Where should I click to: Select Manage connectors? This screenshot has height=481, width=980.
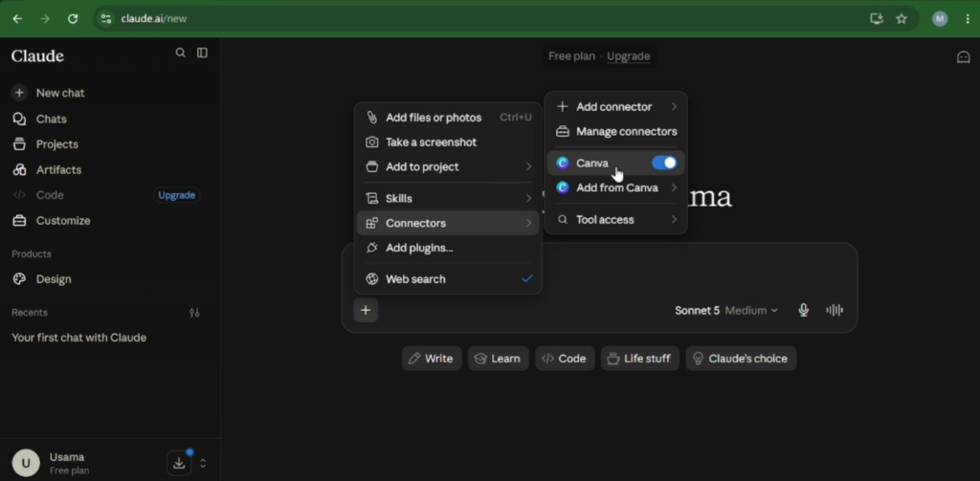tap(616, 132)
